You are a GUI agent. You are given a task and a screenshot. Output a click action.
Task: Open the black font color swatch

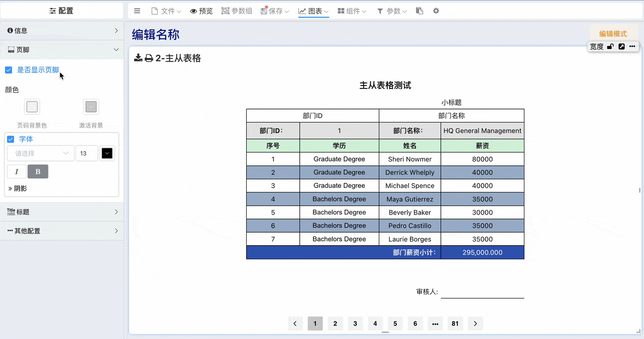(x=107, y=153)
